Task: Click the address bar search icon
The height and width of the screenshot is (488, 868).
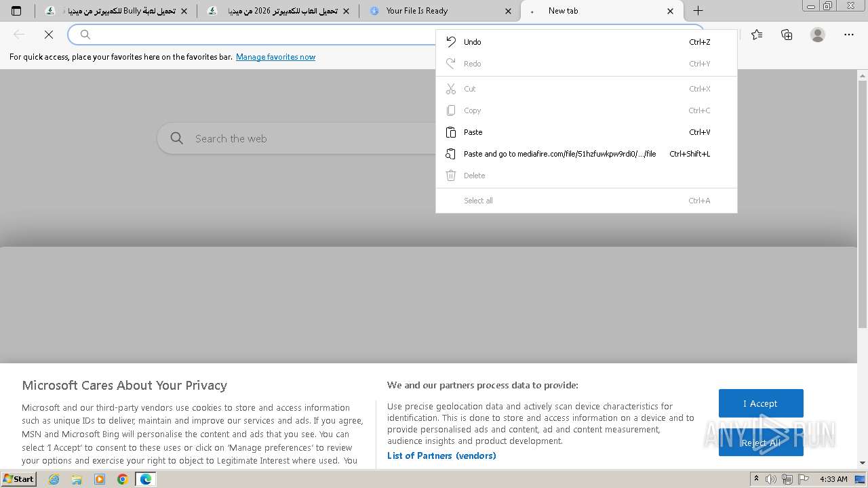Action: click(x=85, y=35)
